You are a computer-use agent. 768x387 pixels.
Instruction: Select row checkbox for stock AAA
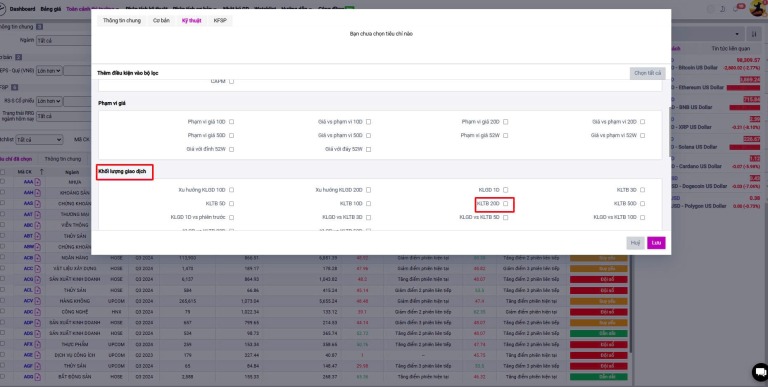[x=3, y=182]
